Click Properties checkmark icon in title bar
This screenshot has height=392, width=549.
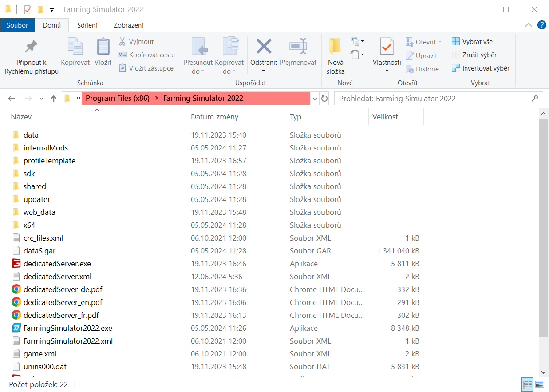tap(28, 9)
